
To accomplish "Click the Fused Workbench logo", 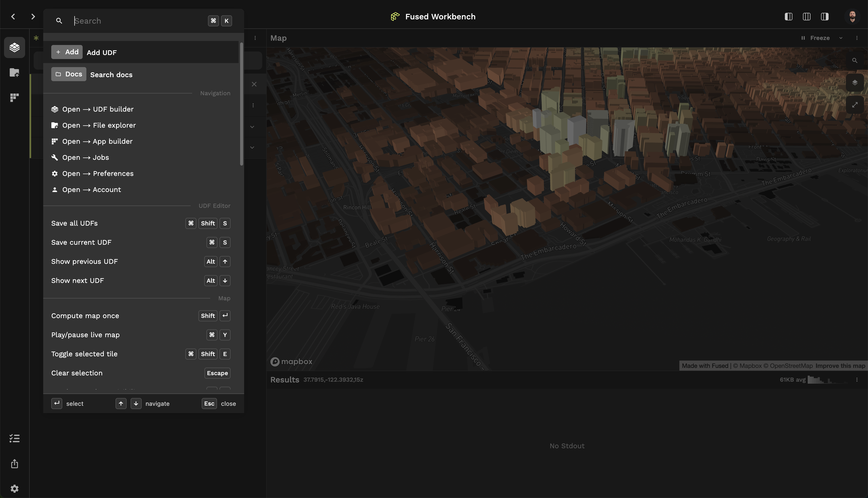I will [395, 16].
